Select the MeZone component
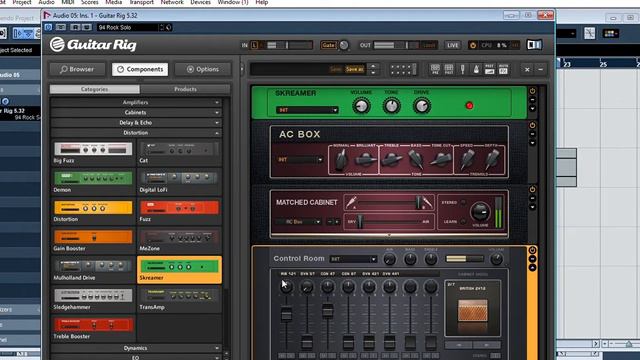Viewport: 640px width, 360px height. point(179,241)
